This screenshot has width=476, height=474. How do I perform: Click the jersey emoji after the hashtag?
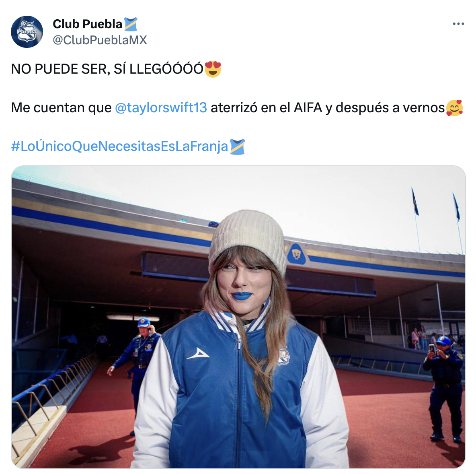coord(237,146)
